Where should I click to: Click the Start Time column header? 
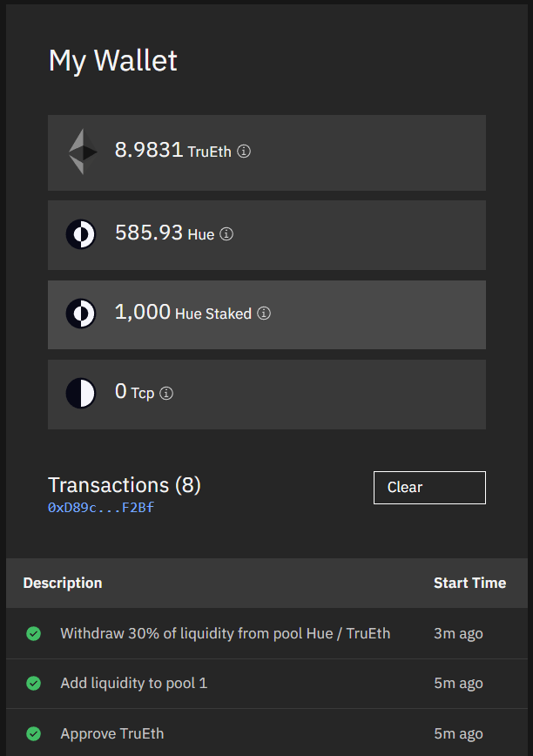tap(469, 584)
